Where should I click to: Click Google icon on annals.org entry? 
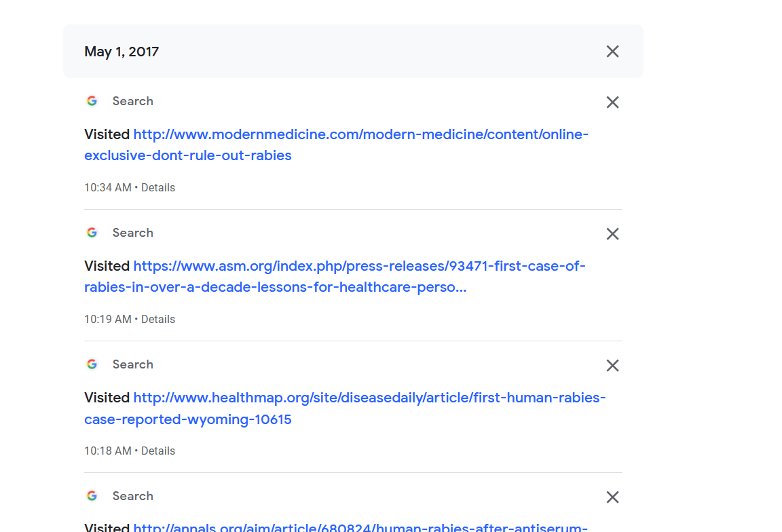tap(92, 495)
